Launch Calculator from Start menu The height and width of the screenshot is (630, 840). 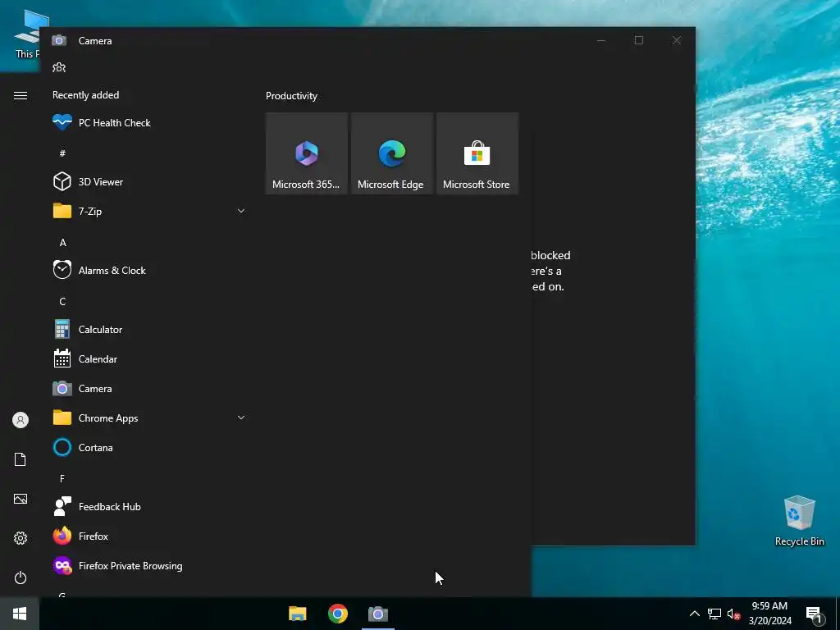pos(148,330)
